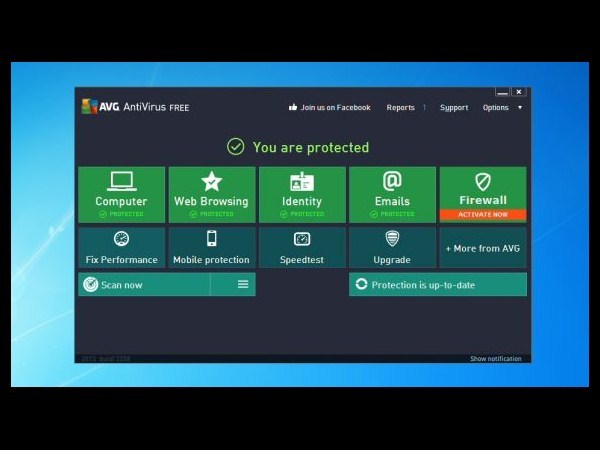Click the Protection is up-to-date button
Screen dimensions: 600x450
click(437, 285)
